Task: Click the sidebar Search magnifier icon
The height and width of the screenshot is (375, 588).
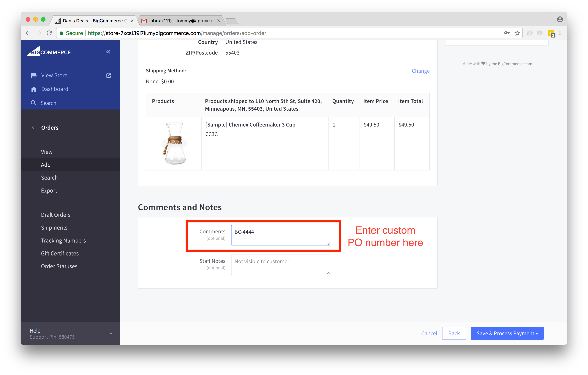Action: click(34, 103)
